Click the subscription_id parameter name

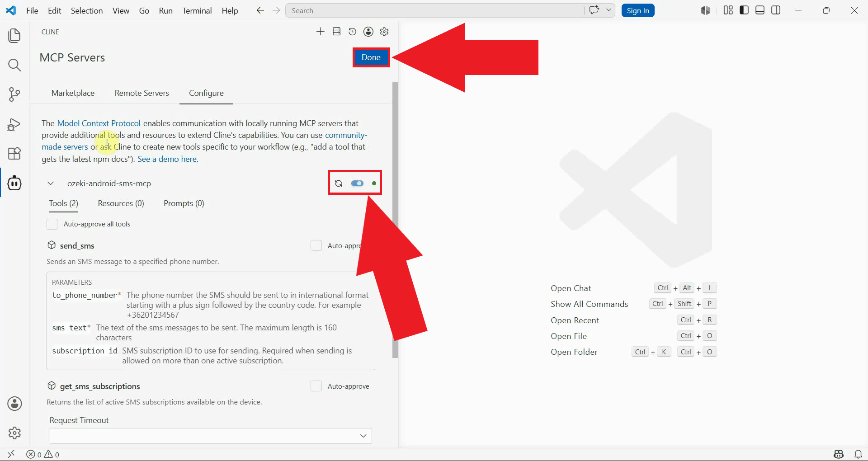pyautogui.click(x=85, y=351)
